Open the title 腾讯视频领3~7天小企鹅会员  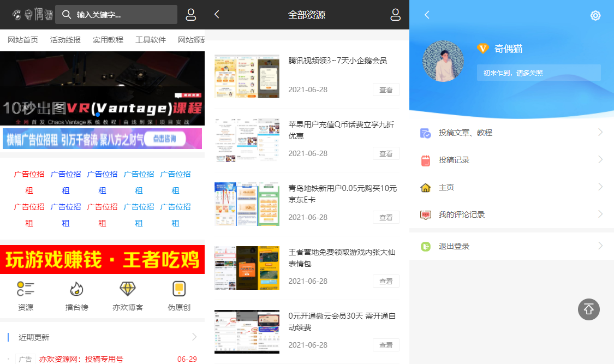tap(337, 61)
